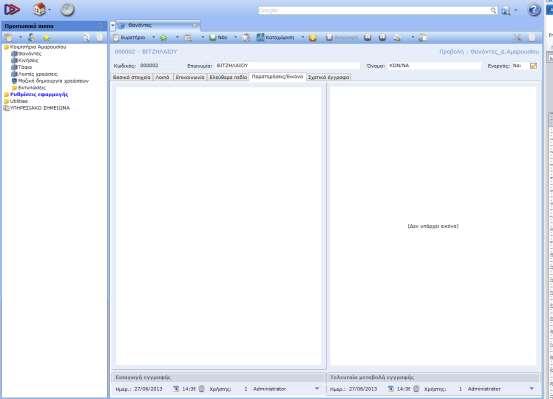Switch to Βασικά στοιχεία tab
The height and width of the screenshot is (399, 553).
132,77
